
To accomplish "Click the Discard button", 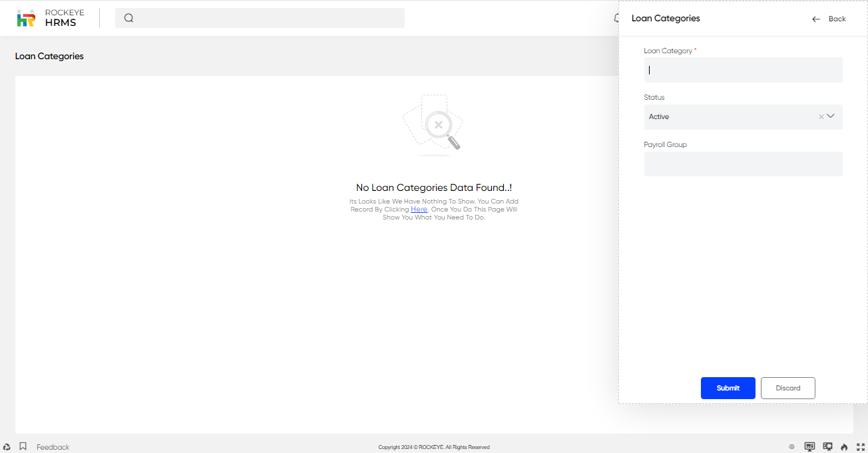I will 788,388.
